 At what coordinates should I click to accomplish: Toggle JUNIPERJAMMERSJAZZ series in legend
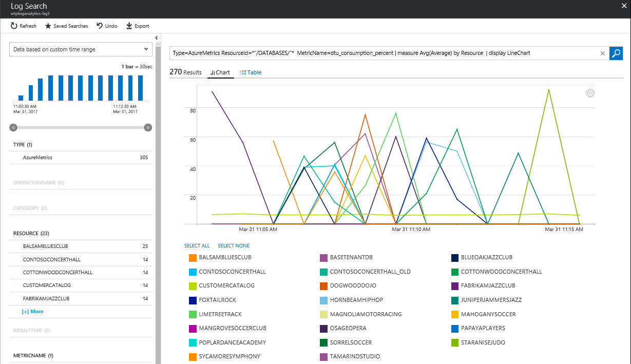(487, 300)
